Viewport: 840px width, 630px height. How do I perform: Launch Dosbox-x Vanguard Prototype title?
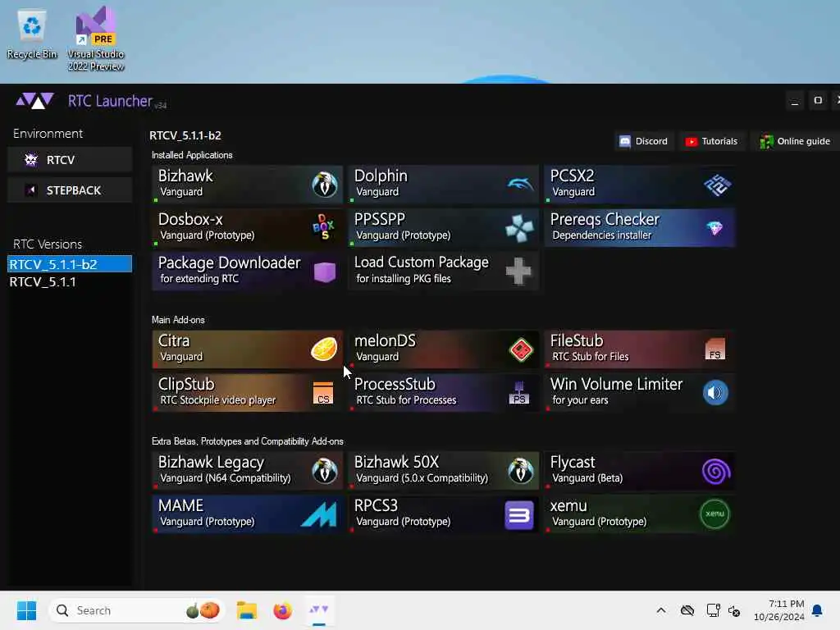pos(190,219)
